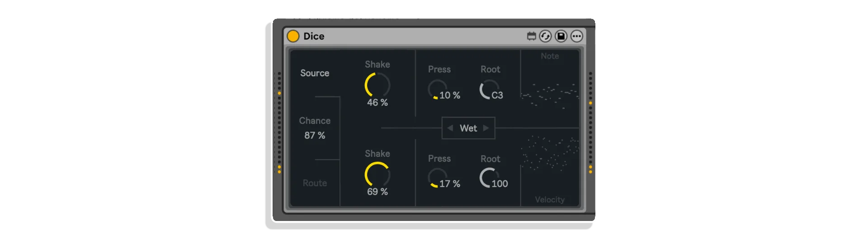Click the Chance value 87 %
Viewport: 868px width, 249px height.
pyautogui.click(x=315, y=136)
